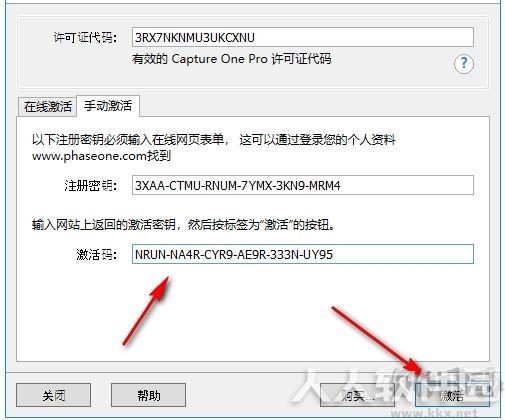The image size is (505, 420).
Task: Click the red arrow under activation code
Action: 147,310
